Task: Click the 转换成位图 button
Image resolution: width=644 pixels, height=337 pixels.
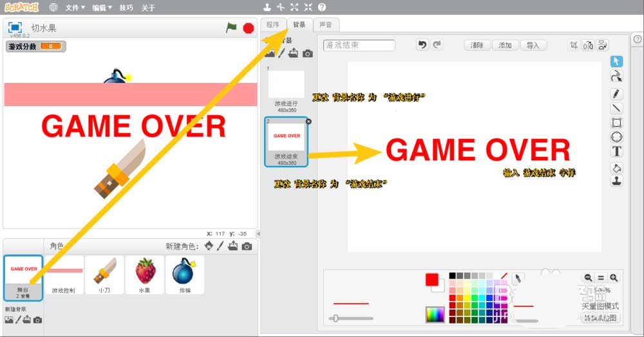Action: pos(600,318)
